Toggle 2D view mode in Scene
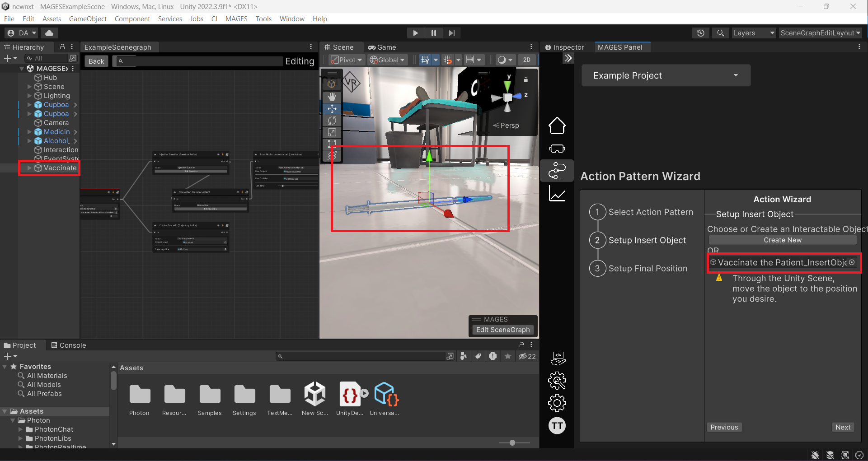Screen dimensions: 868x461 click(526, 60)
